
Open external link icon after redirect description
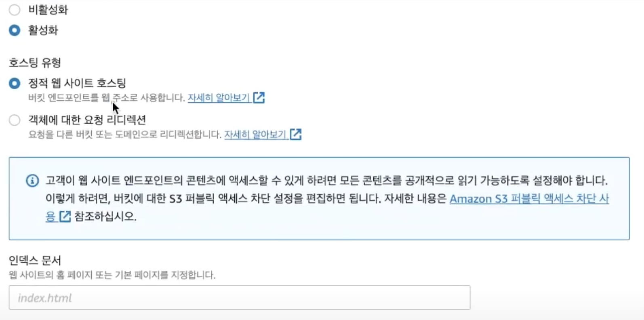click(x=296, y=135)
